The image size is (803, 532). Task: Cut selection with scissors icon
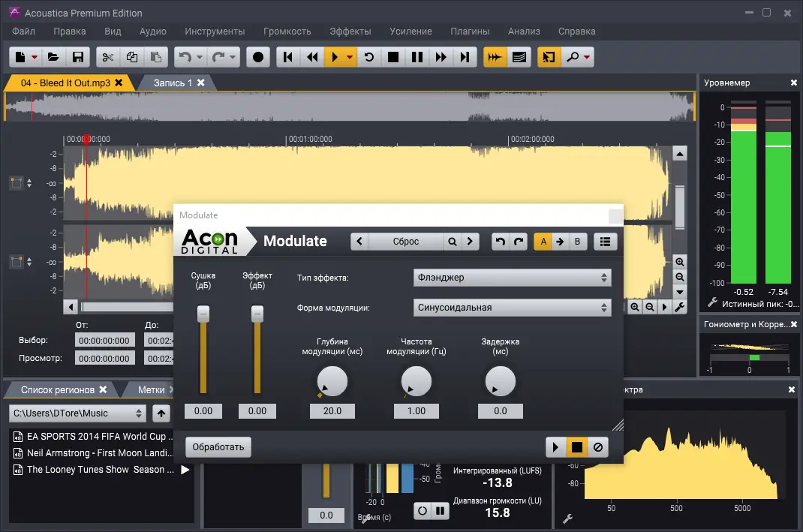tap(107, 57)
